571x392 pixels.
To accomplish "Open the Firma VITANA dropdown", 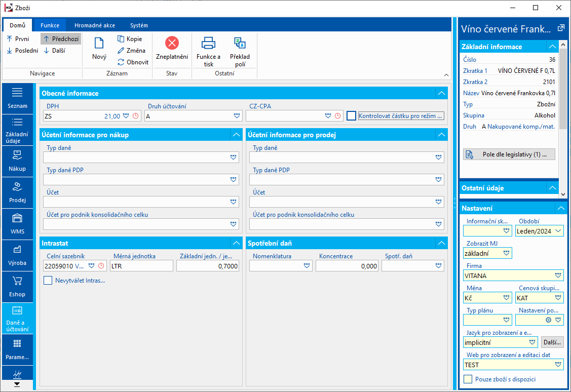I will [558, 276].
